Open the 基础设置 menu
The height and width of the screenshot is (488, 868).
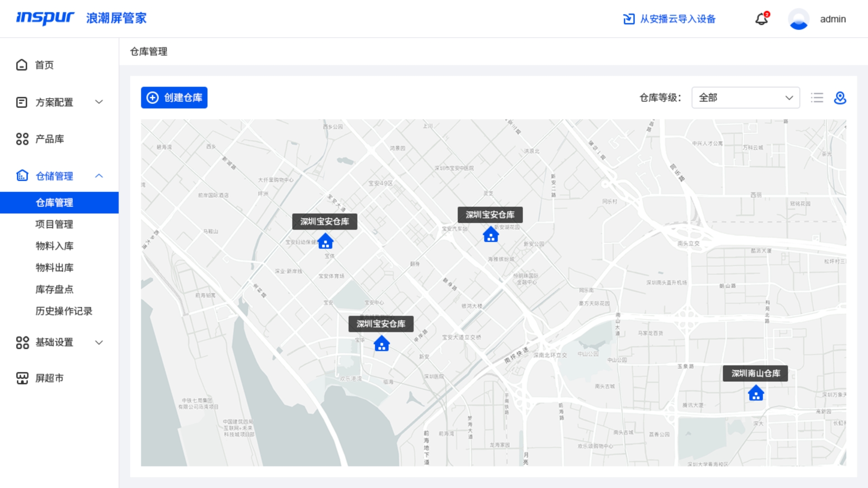click(59, 343)
